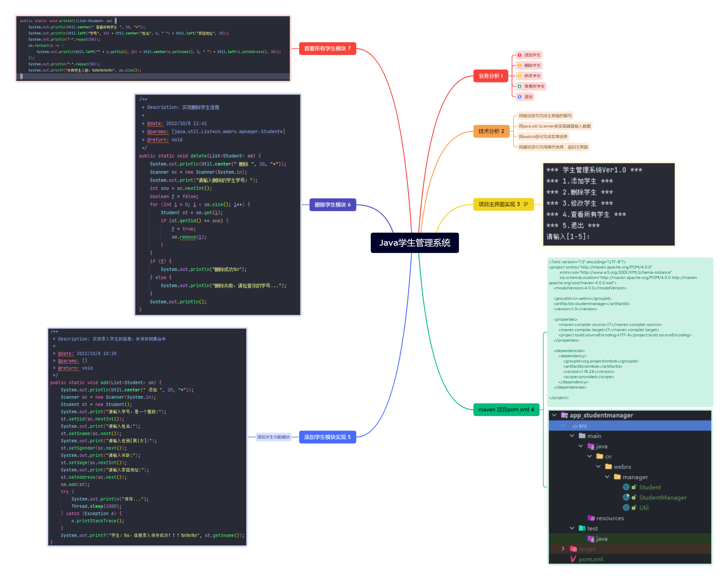This screenshot has height=580, width=728.
Task: Click the src source-root icon
Action: pyautogui.click(x=574, y=426)
